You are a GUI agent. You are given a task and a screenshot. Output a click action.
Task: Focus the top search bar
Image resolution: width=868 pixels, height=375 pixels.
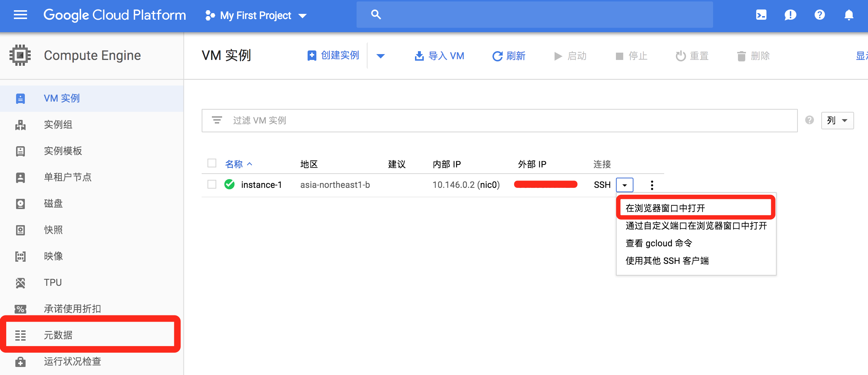pos(534,15)
